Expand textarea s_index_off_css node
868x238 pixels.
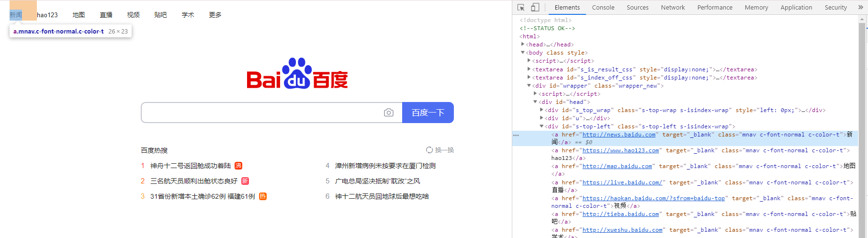point(529,77)
